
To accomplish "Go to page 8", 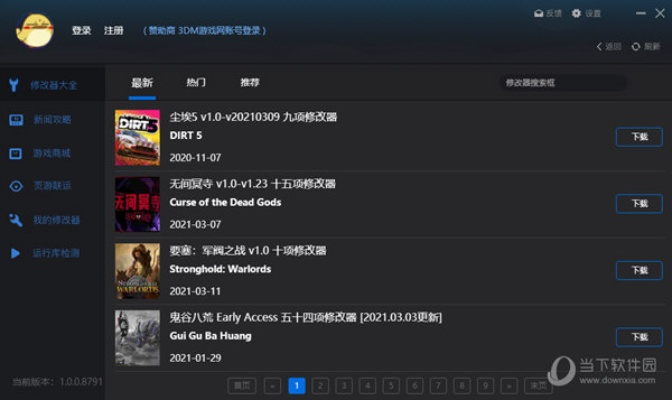I will (462, 386).
